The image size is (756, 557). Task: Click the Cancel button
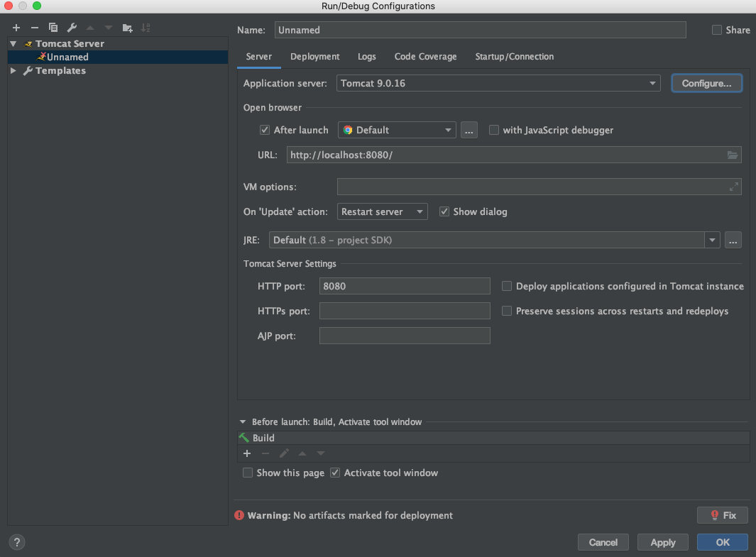coord(603,543)
